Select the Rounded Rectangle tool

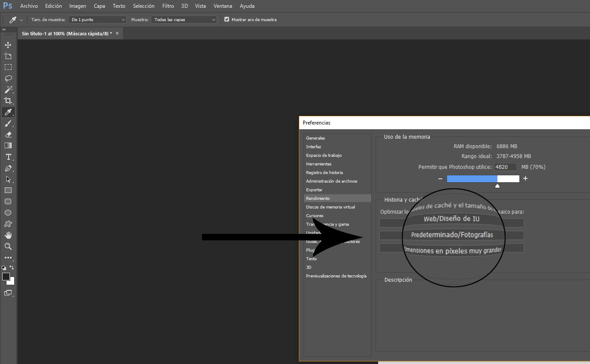[8, 202]
